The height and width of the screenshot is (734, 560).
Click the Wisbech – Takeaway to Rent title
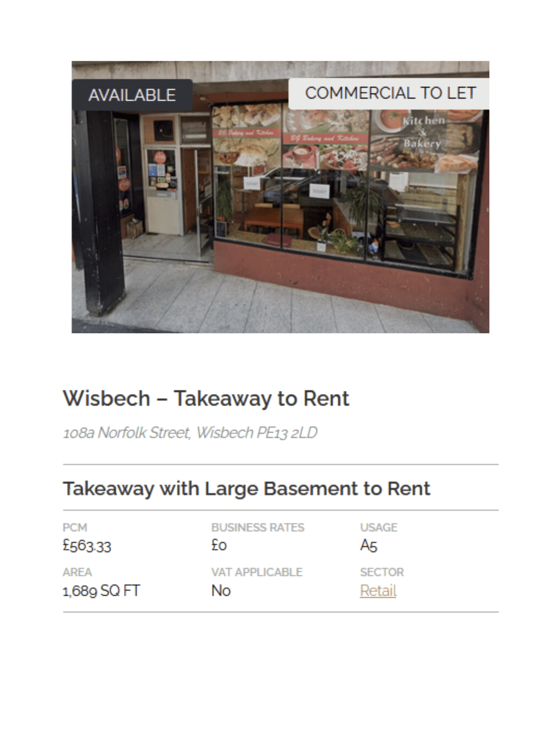(206, 399)
